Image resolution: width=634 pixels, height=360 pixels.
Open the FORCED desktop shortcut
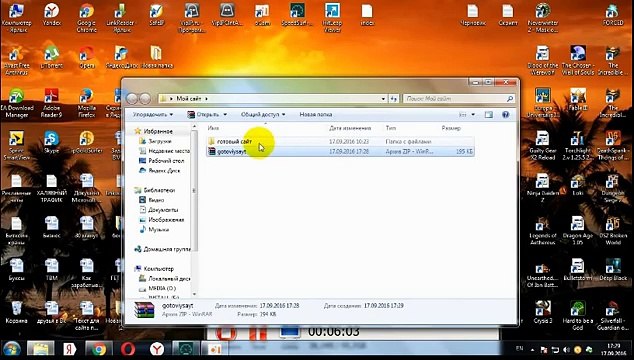click(x=613, y=16)
